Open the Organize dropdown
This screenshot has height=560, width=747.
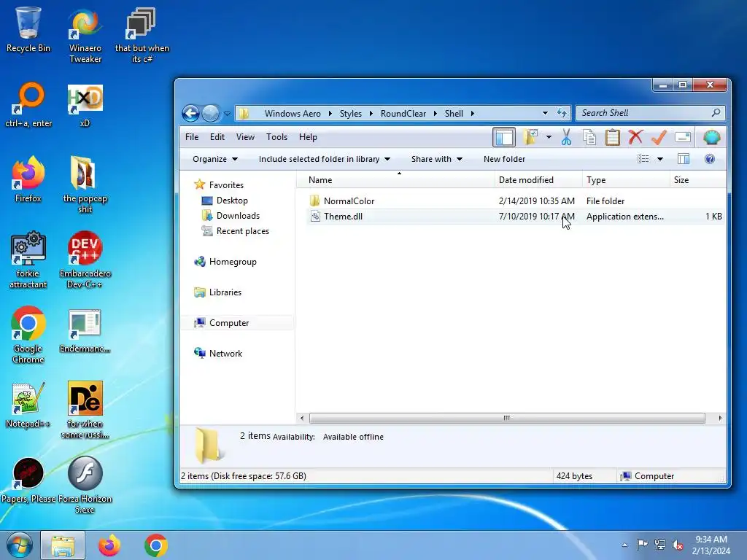pos(215,159)
